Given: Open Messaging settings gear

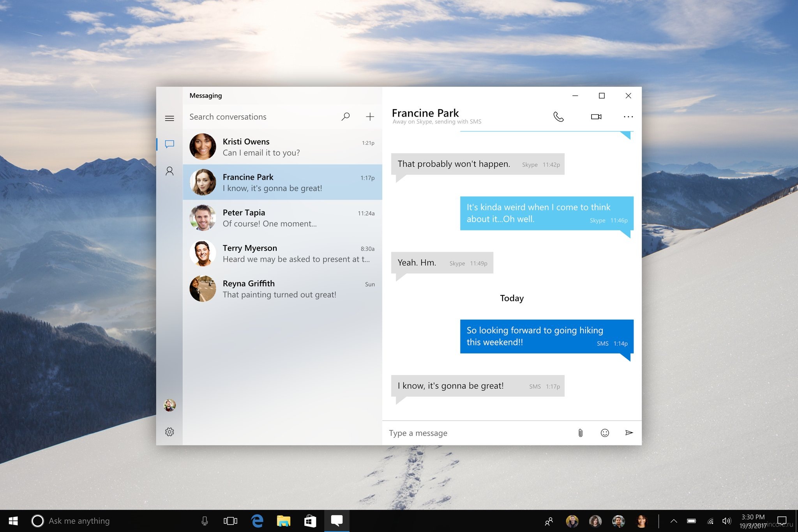Looking at the screenshot, I should tap(169, 432).
